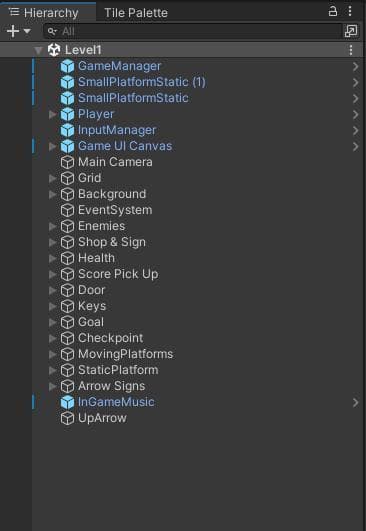
Task: Click the InGameMusic prefab cube icon
Action: point(67,402)
